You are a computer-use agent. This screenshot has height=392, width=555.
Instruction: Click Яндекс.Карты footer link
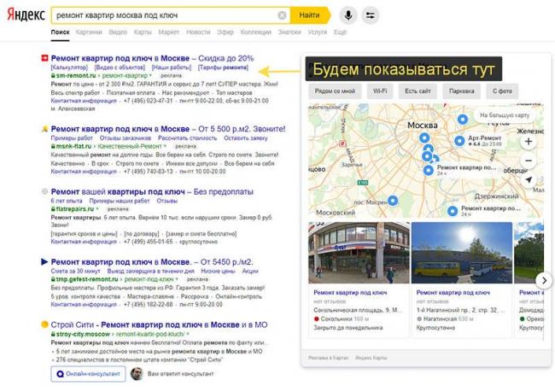[371, 358]
